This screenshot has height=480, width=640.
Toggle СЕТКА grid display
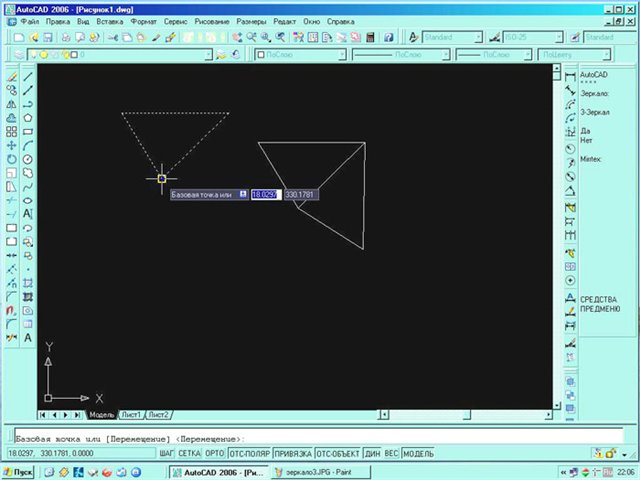[x=189, y=453]
